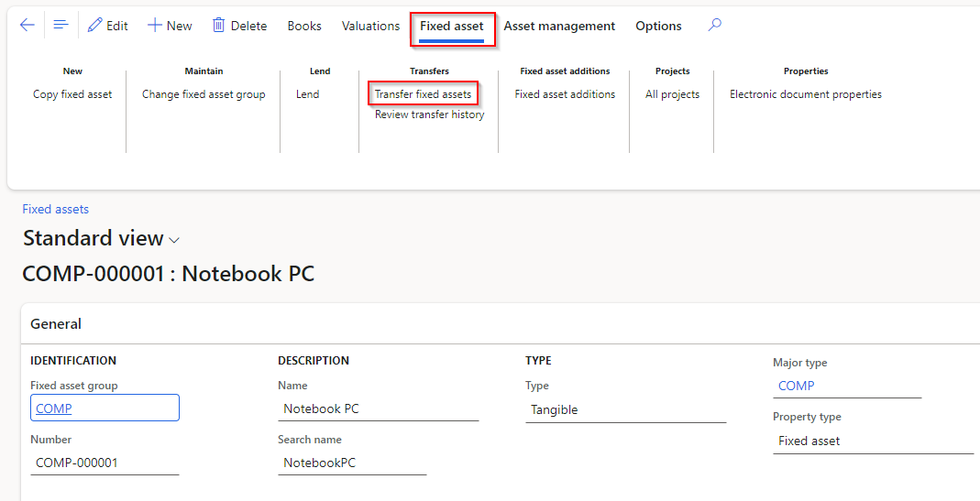The image size is (980, 501).
Task: Click the Delete trash button
Action: tap(239, 26)
